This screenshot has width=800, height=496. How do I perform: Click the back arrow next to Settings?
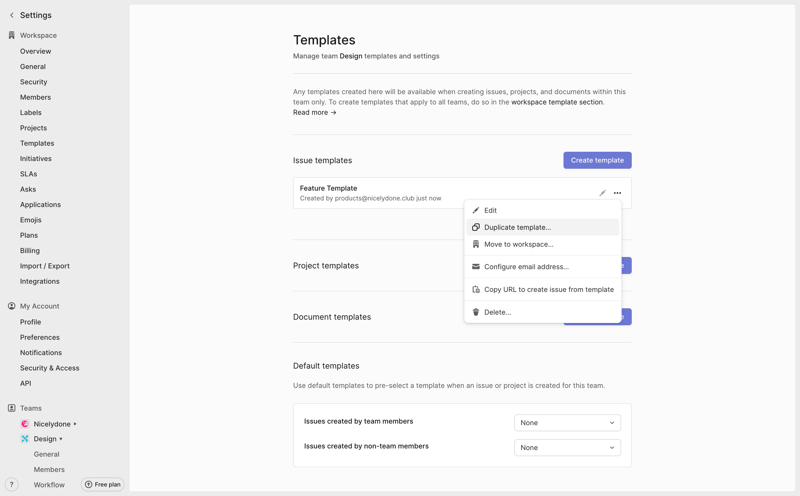point(12,15)
